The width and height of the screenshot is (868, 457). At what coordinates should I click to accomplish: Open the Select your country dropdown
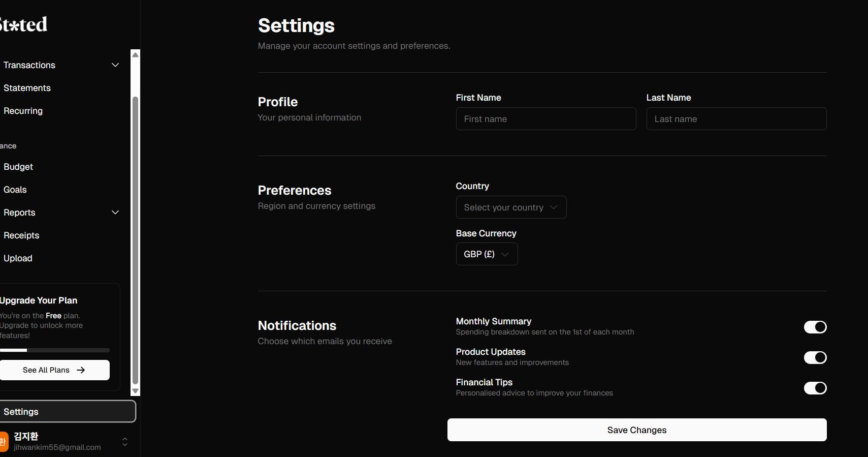coord(511,207)
